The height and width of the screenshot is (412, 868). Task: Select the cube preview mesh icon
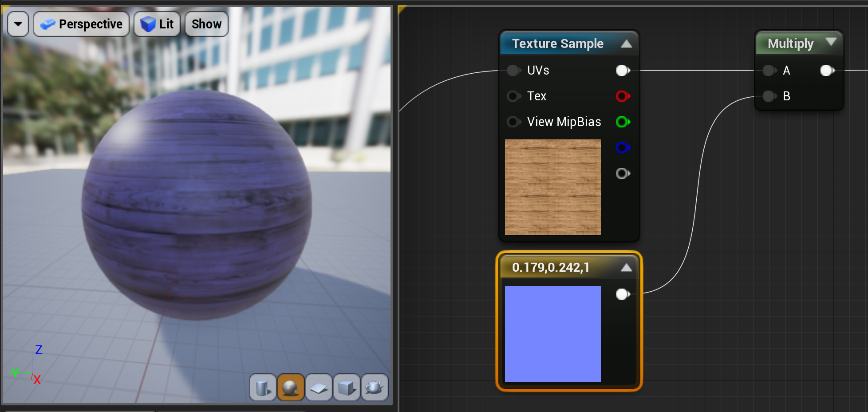pos(347,388)
